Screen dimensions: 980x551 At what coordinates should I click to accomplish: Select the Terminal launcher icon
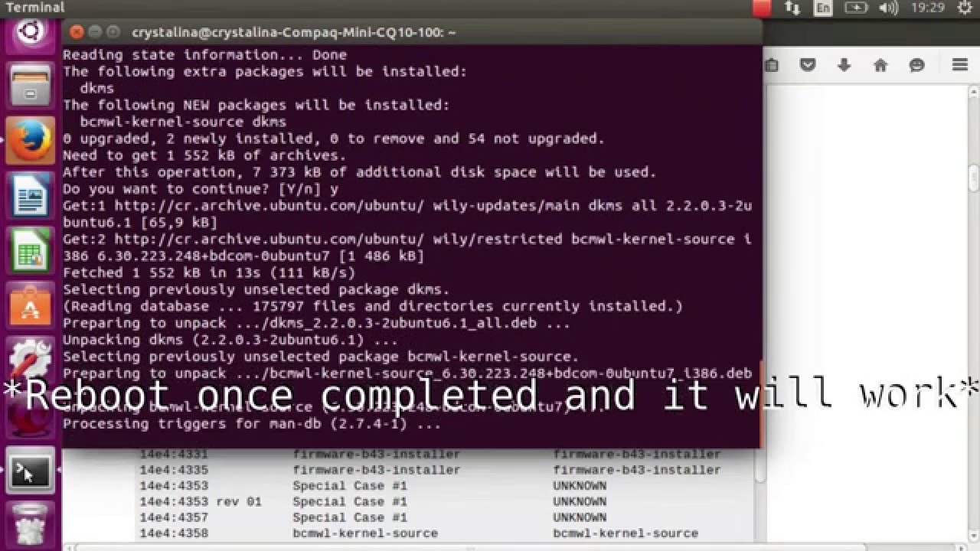click(31, 471)
